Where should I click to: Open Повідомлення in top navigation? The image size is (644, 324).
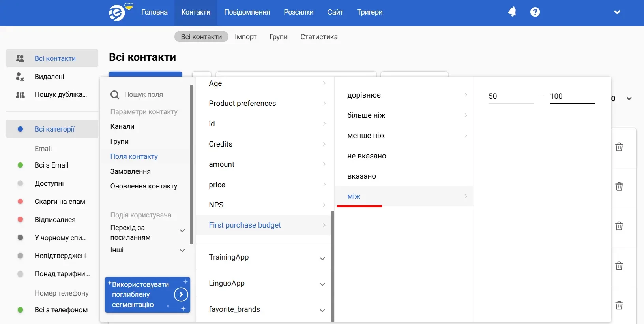click(247, 12)
